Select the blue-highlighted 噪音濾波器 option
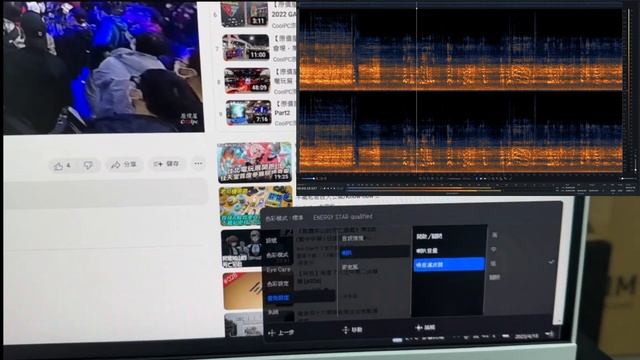 point(449,264)
